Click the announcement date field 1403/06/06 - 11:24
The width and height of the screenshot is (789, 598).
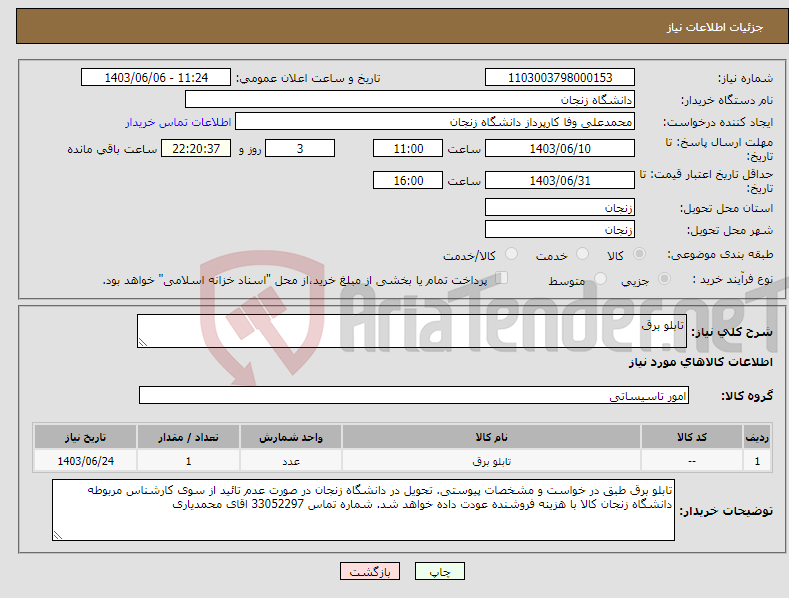coord(156,78)
